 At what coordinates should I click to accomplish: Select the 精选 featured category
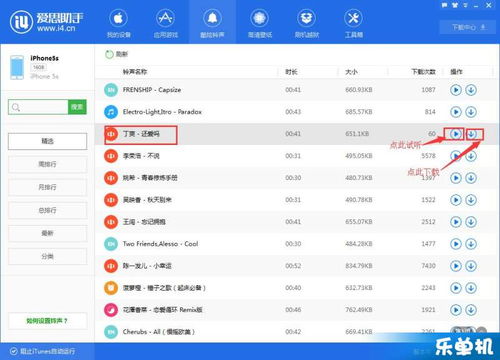[x=47, y=141]
